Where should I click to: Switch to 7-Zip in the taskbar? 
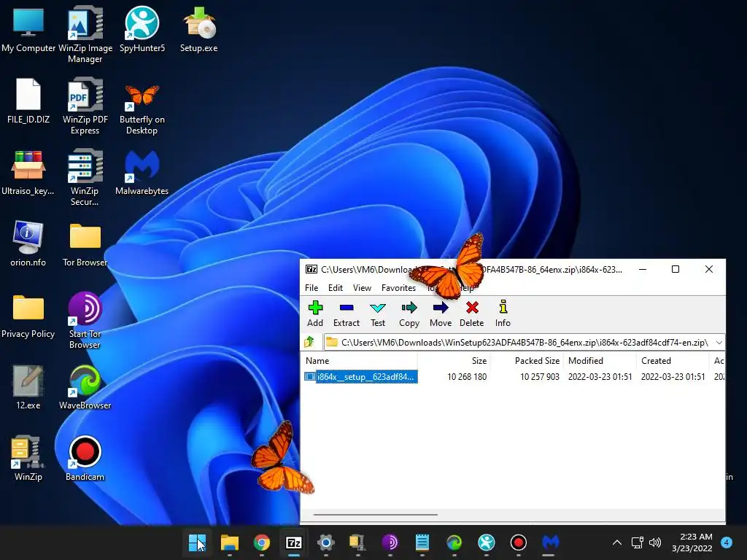click(294, 542)
